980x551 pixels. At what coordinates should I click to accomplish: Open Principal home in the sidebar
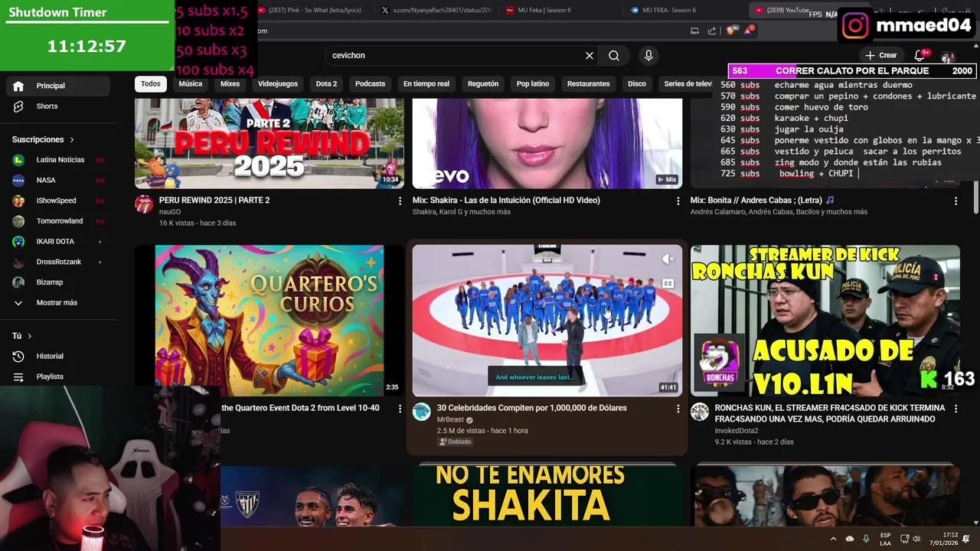[57, 86]
